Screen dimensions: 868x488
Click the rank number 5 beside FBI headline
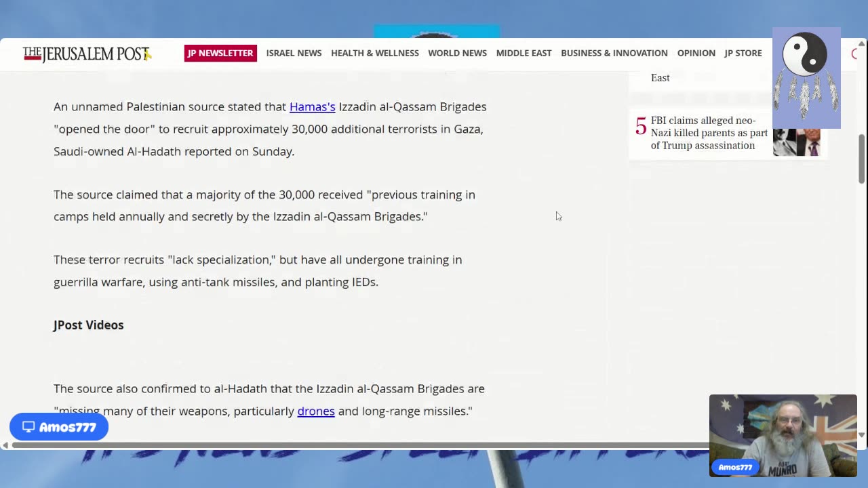point(641,126)
